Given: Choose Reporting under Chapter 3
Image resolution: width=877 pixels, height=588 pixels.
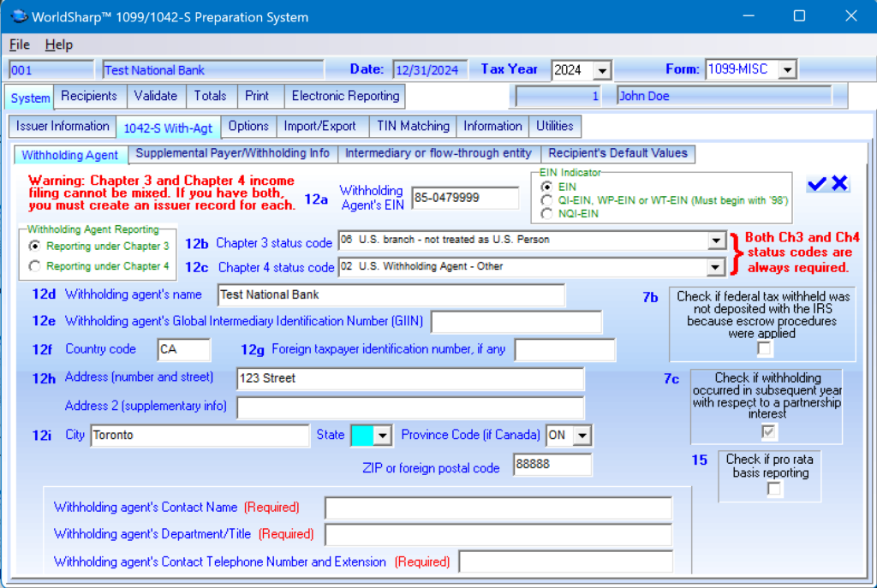Looking at the screenshot, I should click(x=34, y=246).
